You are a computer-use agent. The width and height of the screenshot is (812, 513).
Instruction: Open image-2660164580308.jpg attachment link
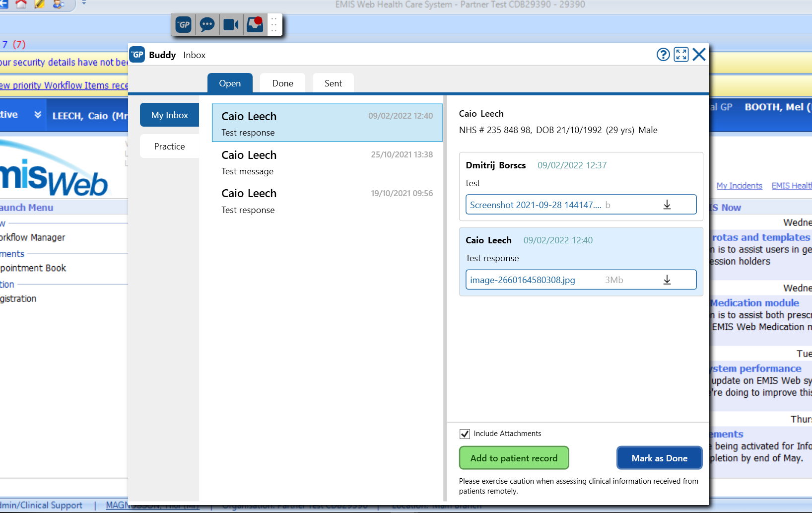(x=522, y=280)
